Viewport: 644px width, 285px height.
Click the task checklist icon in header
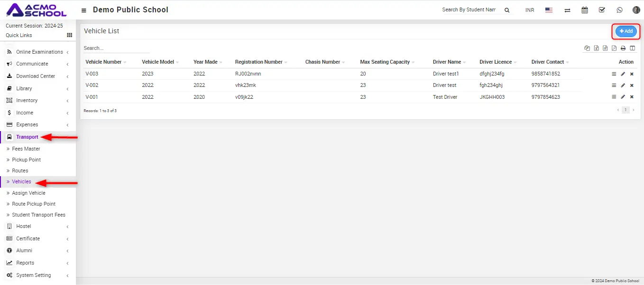[602, 10]
